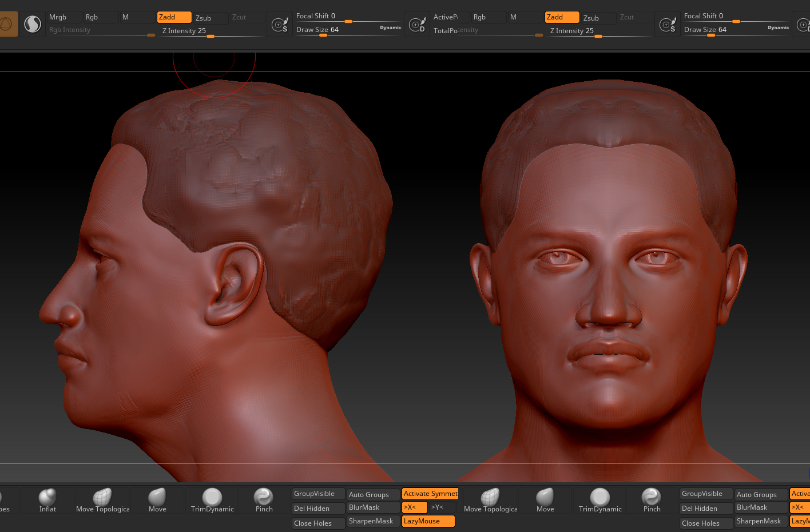Screen dimensions: 810x532
Task: Click the yin-yang sphere icon beside Mrgb
Action: coord(33,24)
